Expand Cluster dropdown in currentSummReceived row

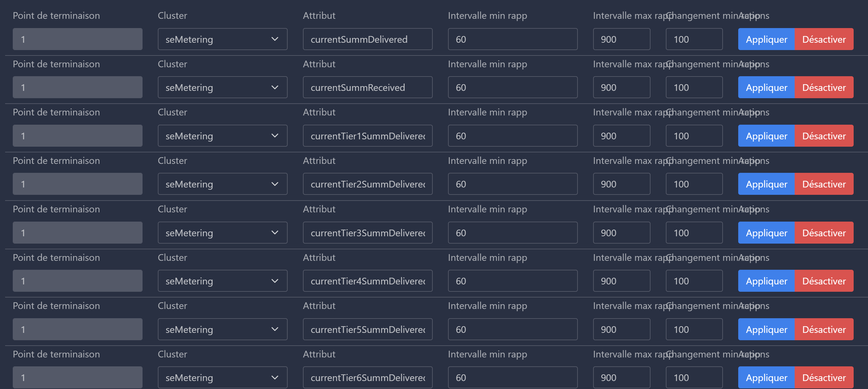click(x=222, y=87)
